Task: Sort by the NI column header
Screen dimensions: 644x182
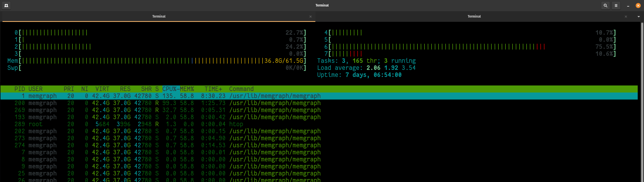Action: pyautogui.click(x=84, y=89)
